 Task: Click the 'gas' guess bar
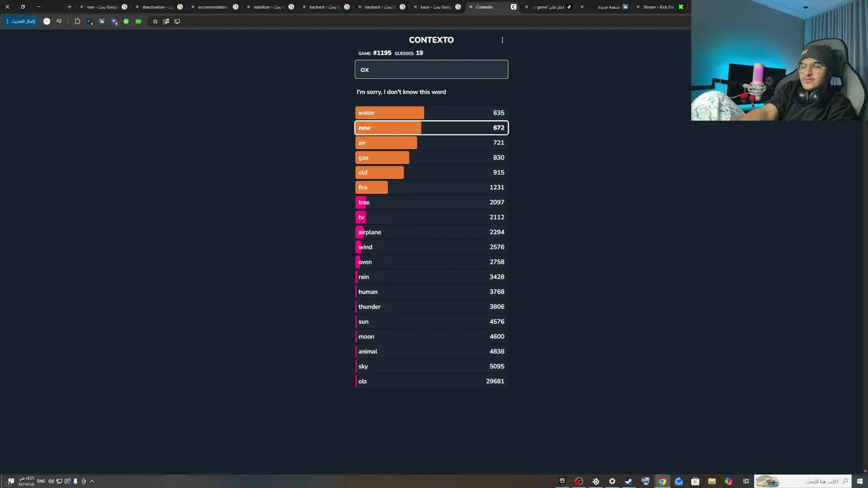point(382,157)
